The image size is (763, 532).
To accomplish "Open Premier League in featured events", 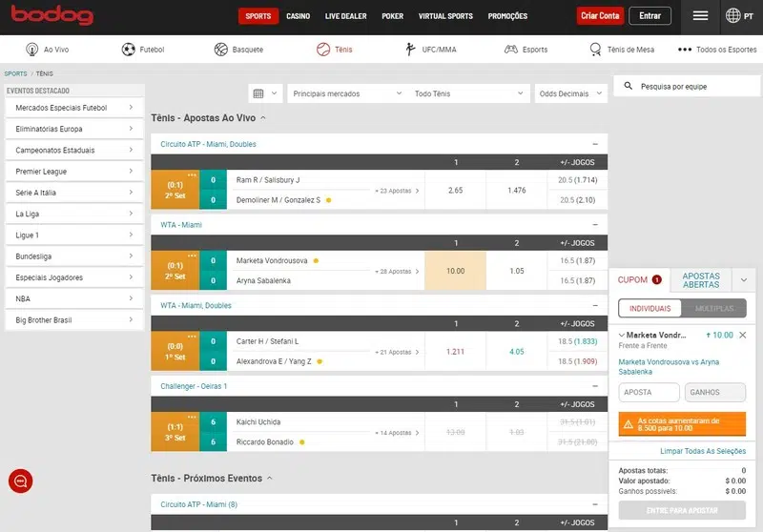I will point(74,172).
